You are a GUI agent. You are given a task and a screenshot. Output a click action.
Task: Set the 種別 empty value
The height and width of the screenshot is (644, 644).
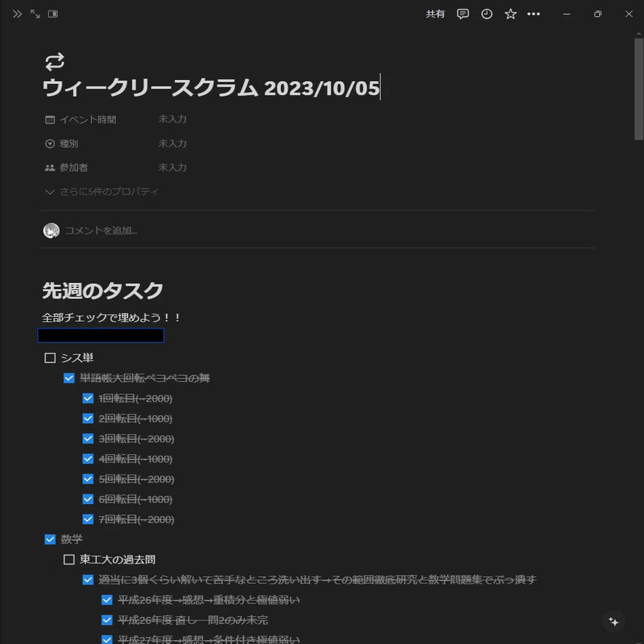[172, 144]
